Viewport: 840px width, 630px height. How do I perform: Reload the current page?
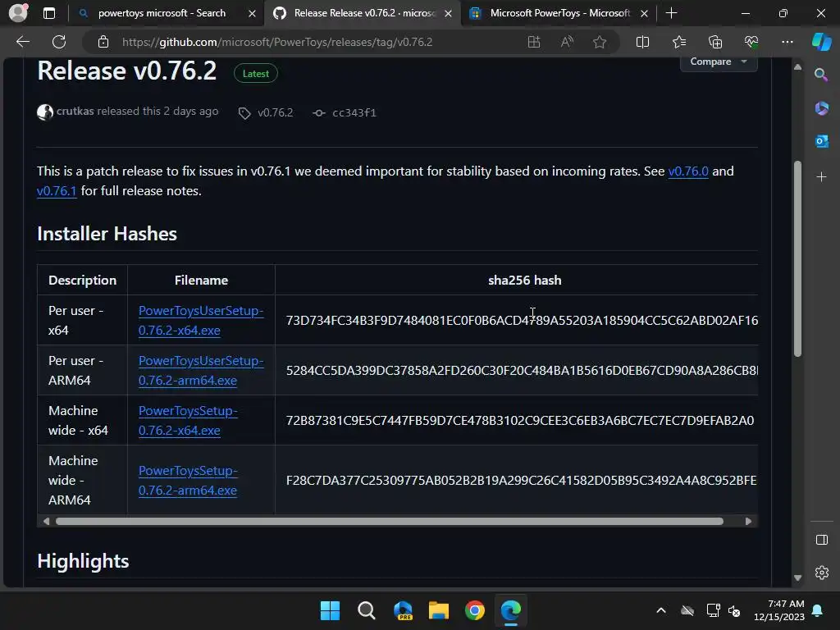tap(59, 42)
